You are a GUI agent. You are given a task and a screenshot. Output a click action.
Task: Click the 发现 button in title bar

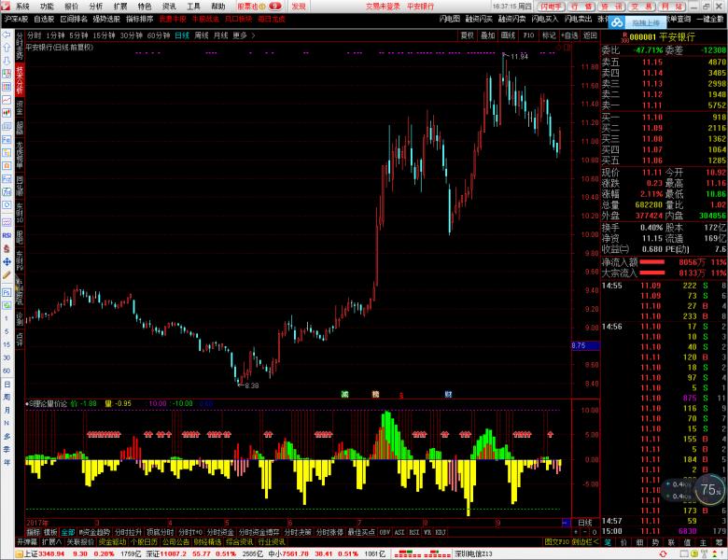pyautogui.click(x=299, y=6)
